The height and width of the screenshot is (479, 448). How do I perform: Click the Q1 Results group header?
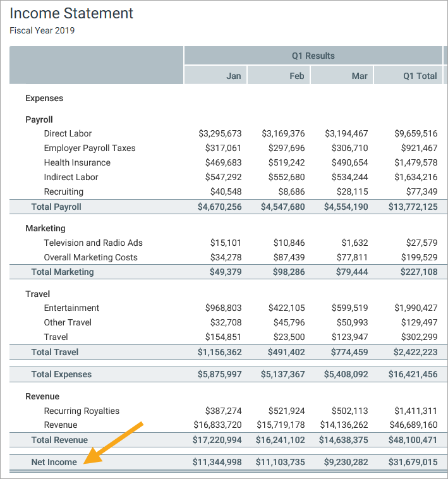313,56
